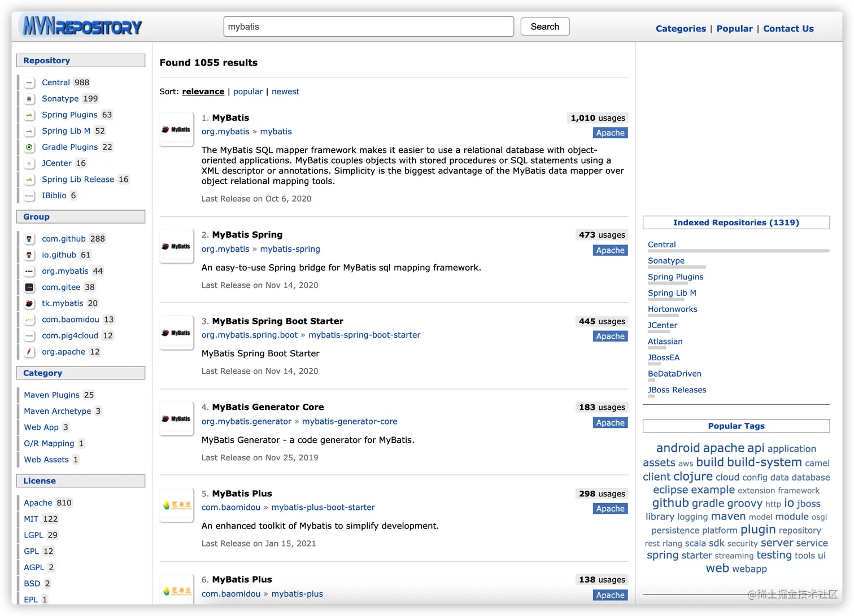Sort results by newest

click(x=285, y=91)
